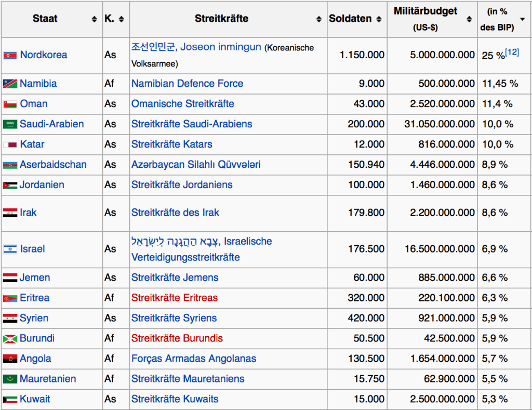Viewport: 532px width, 410px height.
Task: Open the Namibian Defence Force link
Action: pos(187,84)
